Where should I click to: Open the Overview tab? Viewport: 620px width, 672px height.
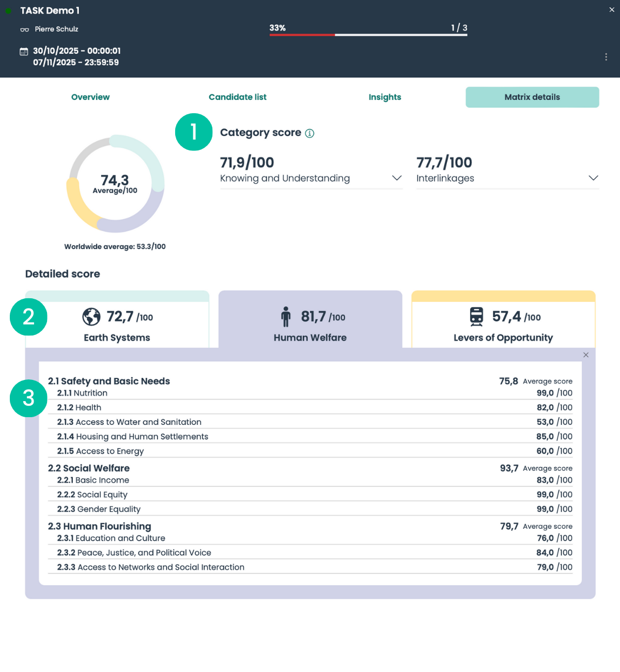[x=90, y=97]
